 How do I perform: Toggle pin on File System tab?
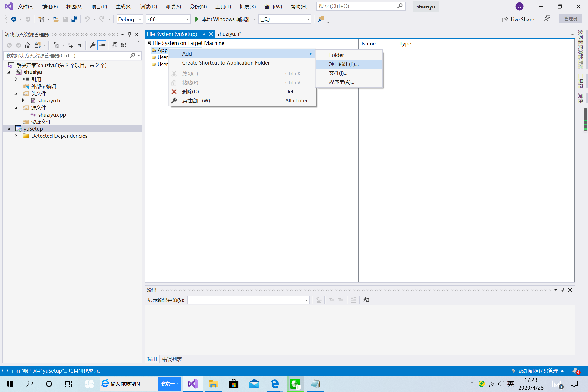[203, 34]
